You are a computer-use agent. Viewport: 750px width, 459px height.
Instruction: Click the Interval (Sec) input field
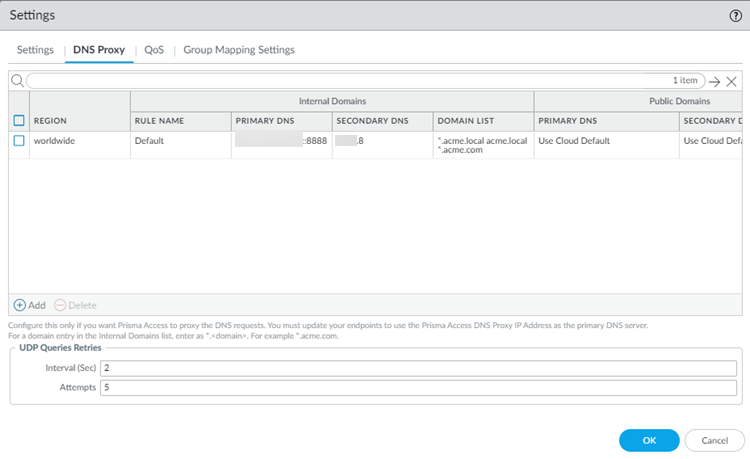[417, 368]
